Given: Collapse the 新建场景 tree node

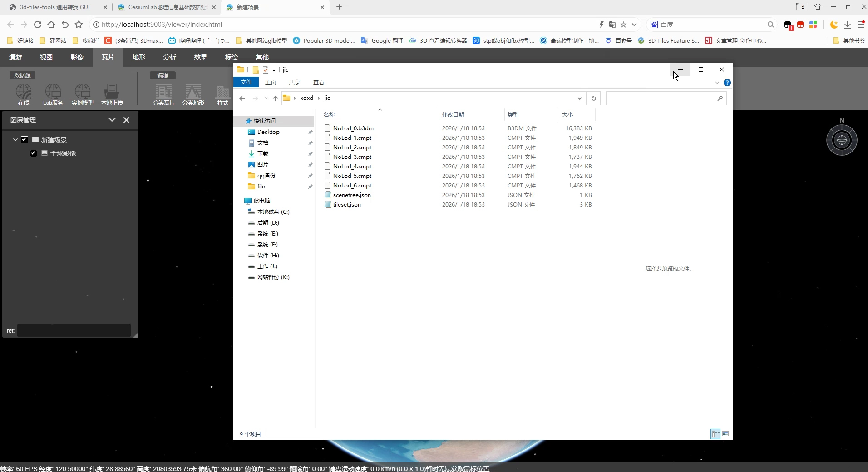Looking at the screenshot, I should (x=15, y=140).
